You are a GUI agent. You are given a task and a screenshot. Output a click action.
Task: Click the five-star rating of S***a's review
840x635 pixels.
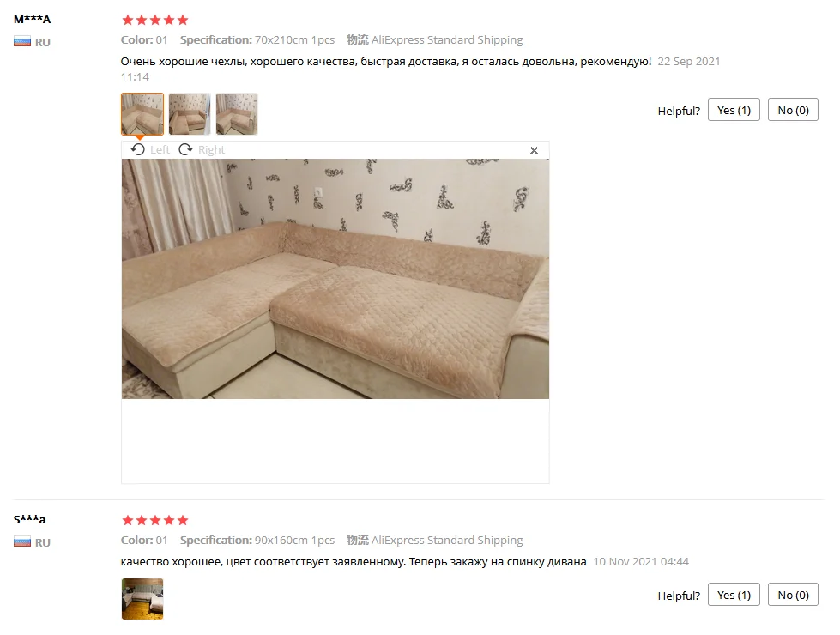[x=155, y=520]
